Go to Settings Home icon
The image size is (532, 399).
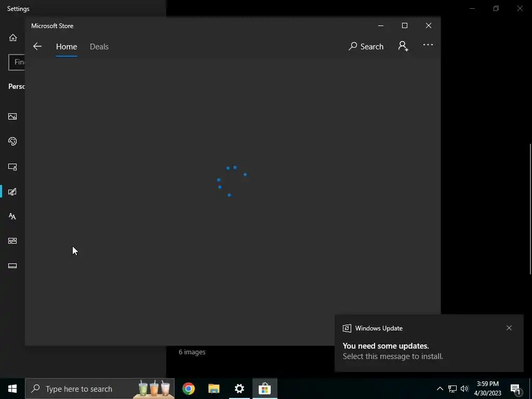coord(13,37)
